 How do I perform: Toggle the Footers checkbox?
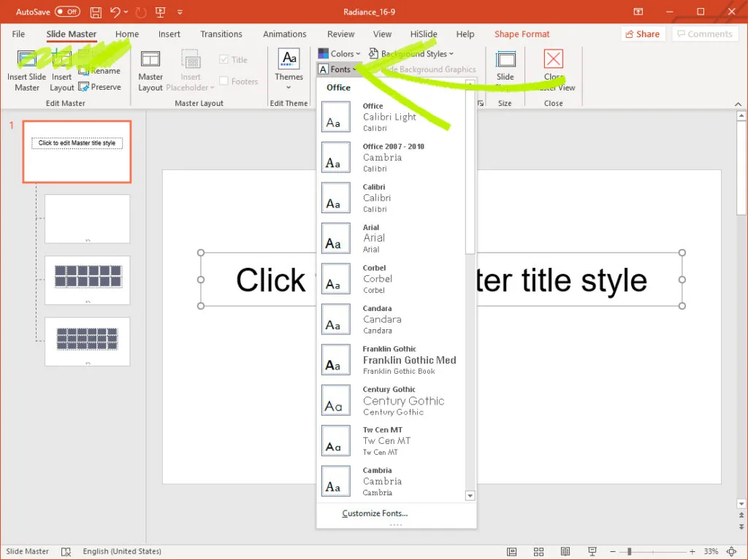[224, 81]
